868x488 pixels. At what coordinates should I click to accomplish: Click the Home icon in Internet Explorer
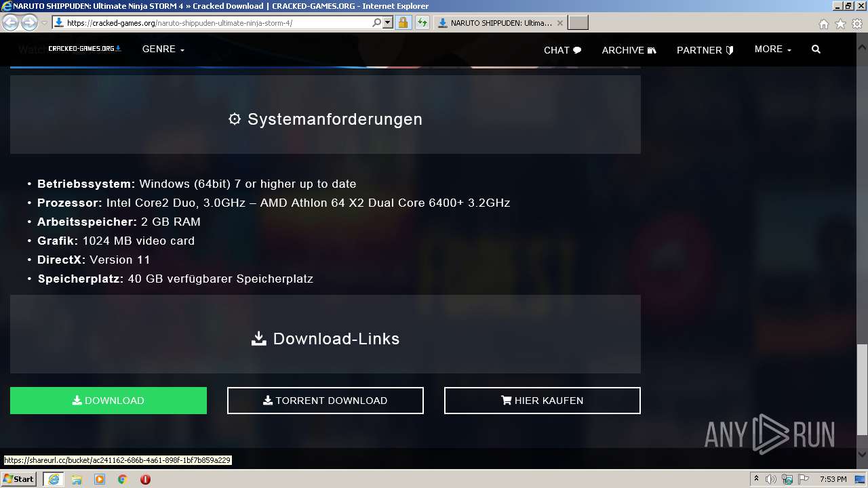click(x=823, y=24)
